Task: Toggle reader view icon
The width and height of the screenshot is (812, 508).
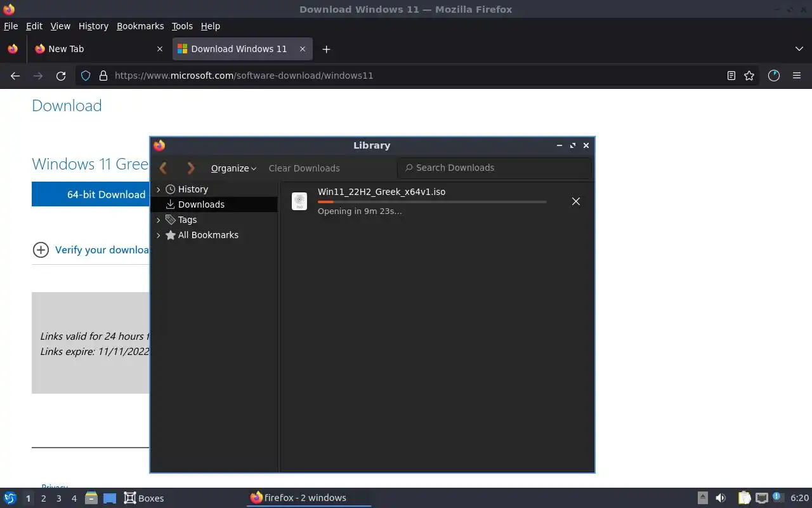Action: pyautogui.click(x=731, y=76)
